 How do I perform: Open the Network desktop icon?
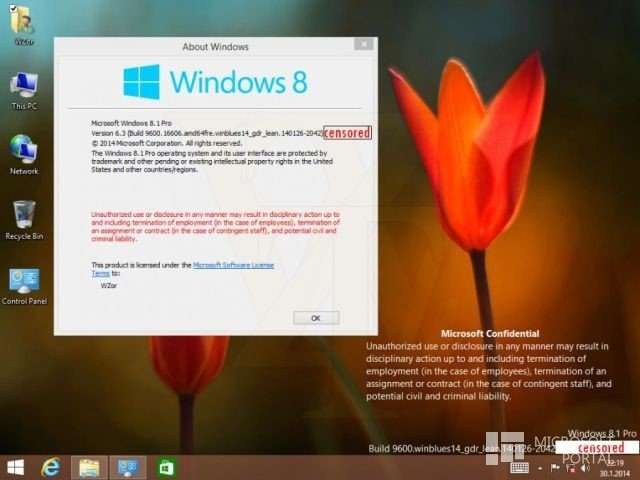(24, 155)
